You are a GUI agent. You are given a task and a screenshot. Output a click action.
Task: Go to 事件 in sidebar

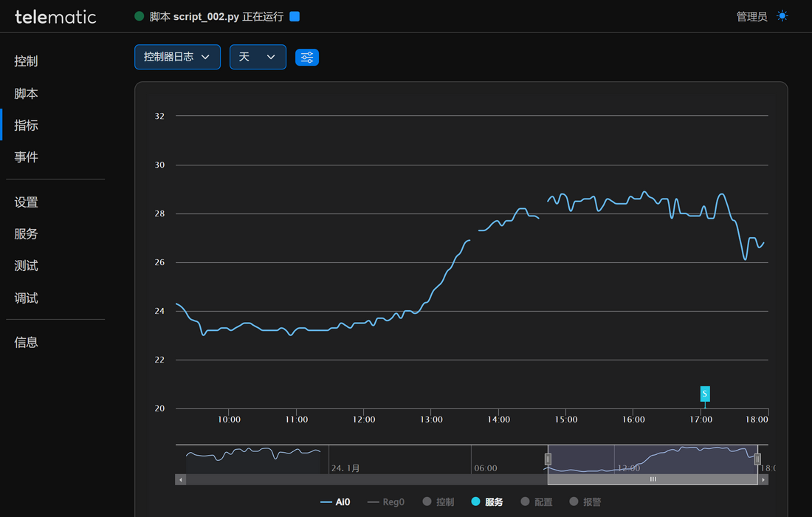27,157
